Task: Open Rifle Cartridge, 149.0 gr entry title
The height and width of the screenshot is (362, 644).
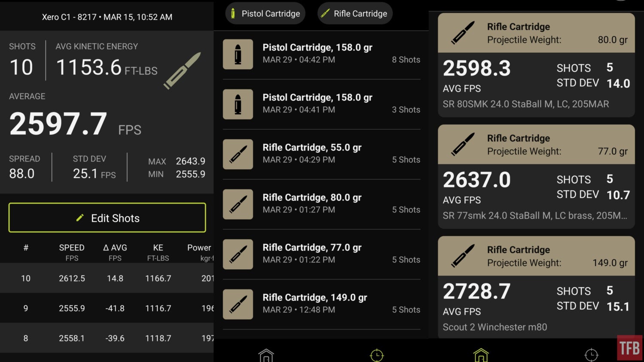Action: (x=315, y=297)
